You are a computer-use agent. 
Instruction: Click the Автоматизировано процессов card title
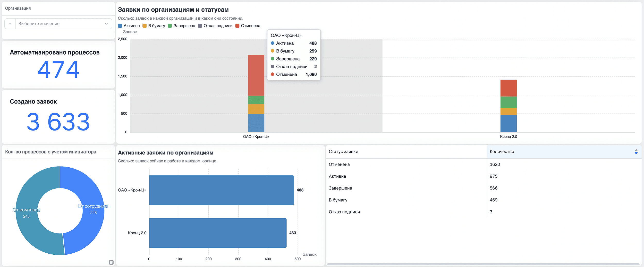[55, 52]
